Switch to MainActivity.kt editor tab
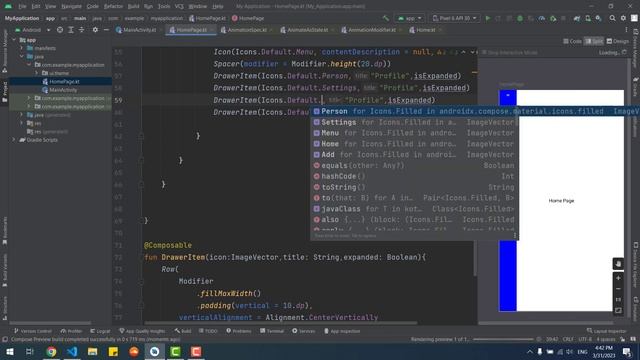 (x=137, y=30)
